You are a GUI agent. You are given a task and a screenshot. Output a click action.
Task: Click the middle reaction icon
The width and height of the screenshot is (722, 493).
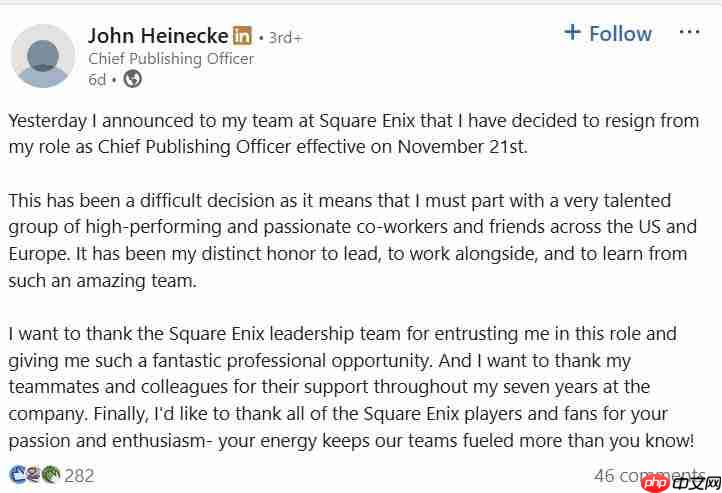tap(33, 475)
